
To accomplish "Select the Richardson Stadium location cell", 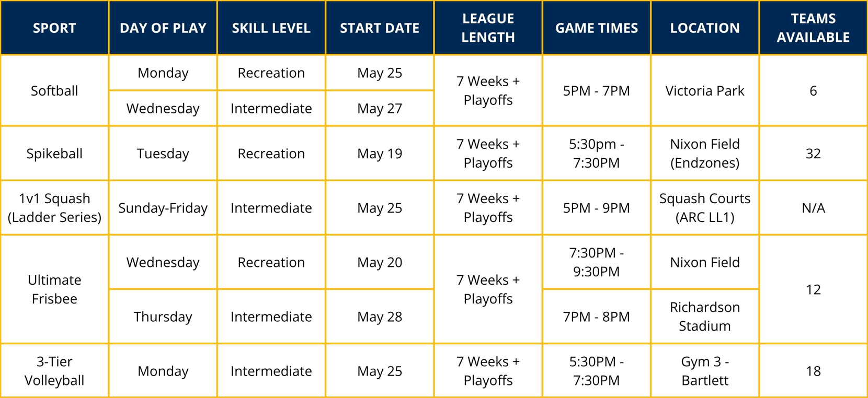I will [705, 317].
